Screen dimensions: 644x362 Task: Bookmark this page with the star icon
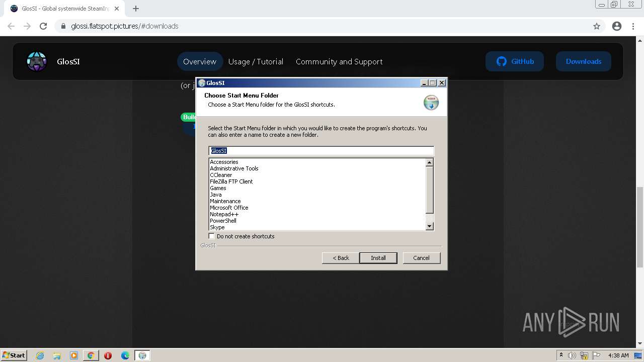click(x=597, y=26)
